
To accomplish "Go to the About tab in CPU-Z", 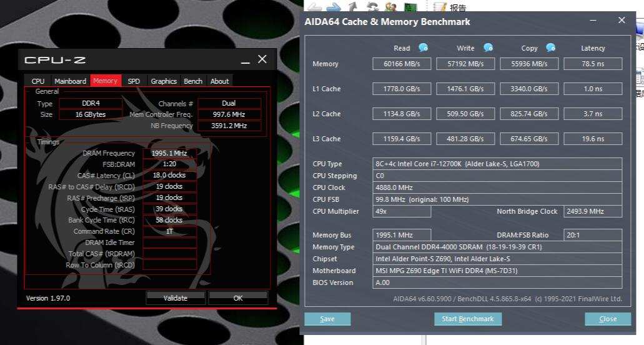I will [220, 81].
